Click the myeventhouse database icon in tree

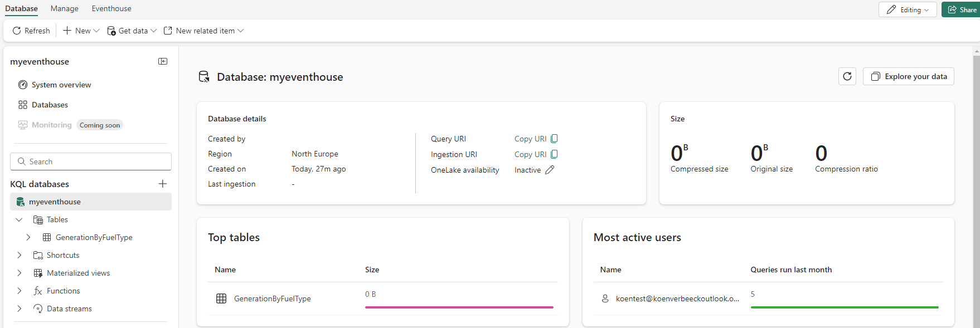[x=21, y=202]
